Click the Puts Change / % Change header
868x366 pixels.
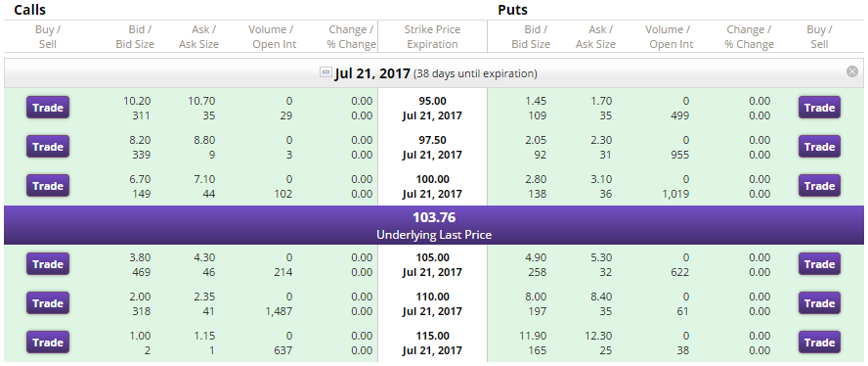(750, 36)
